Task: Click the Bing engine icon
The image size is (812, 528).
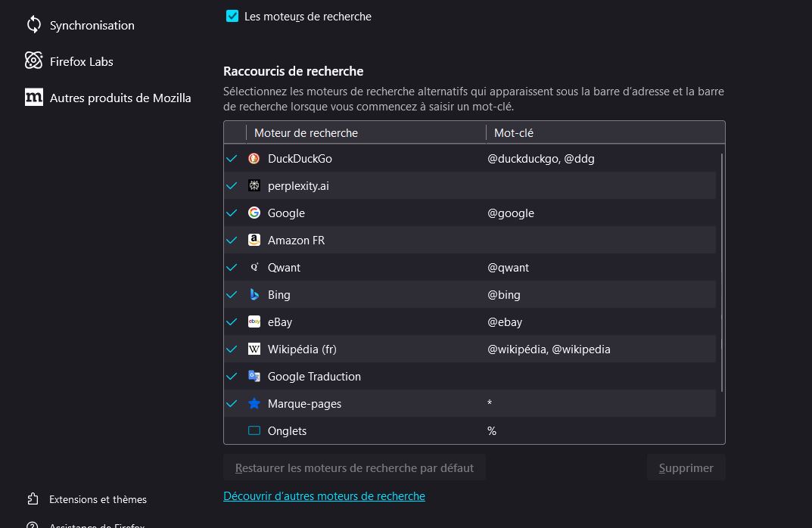Action: (254, 294)
